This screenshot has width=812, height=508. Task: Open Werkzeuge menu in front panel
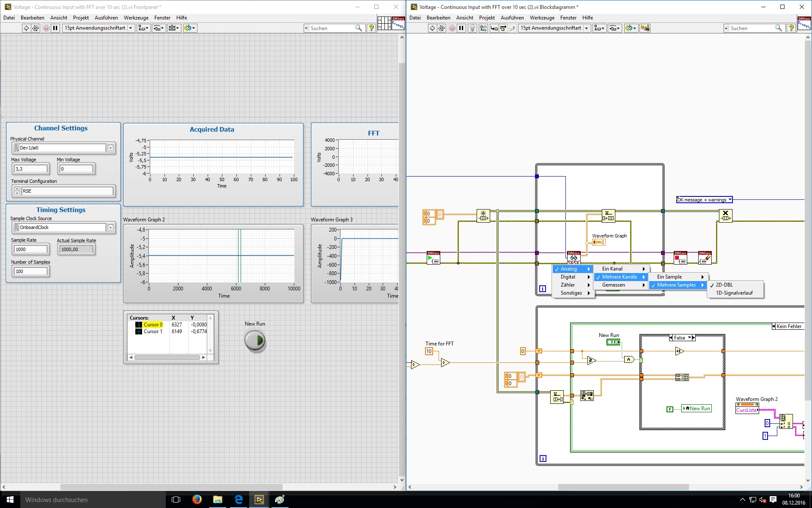click(136, 18)
